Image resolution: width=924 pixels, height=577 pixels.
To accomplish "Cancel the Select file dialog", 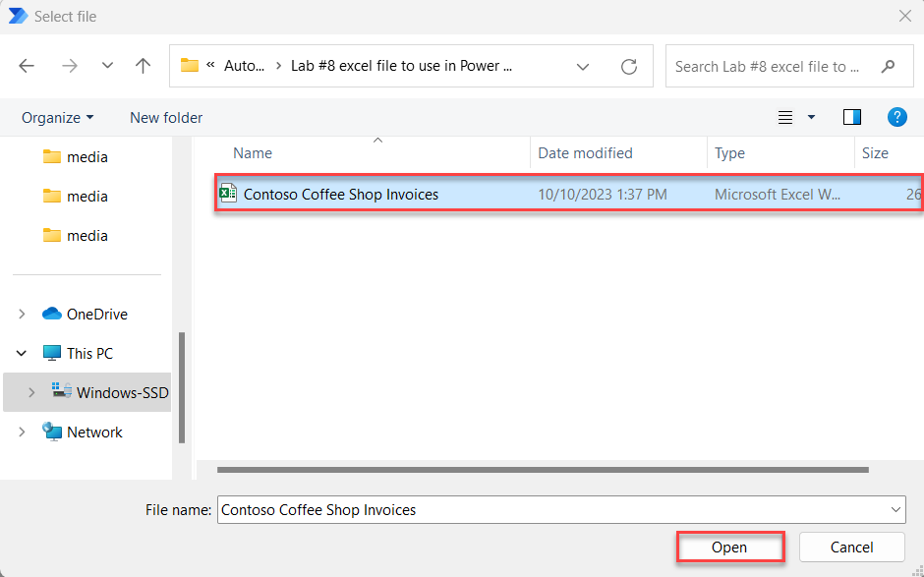I will pos(851,547).
